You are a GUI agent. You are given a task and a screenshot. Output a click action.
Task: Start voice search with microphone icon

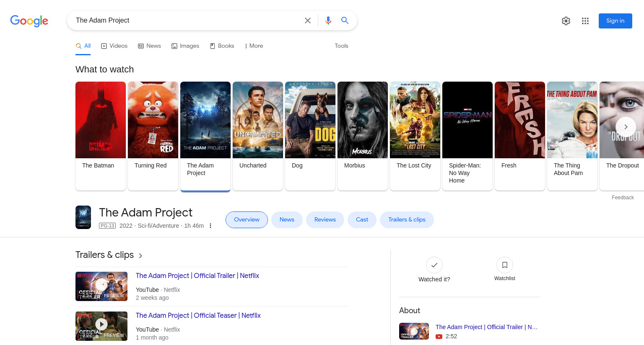click(328, 21)
